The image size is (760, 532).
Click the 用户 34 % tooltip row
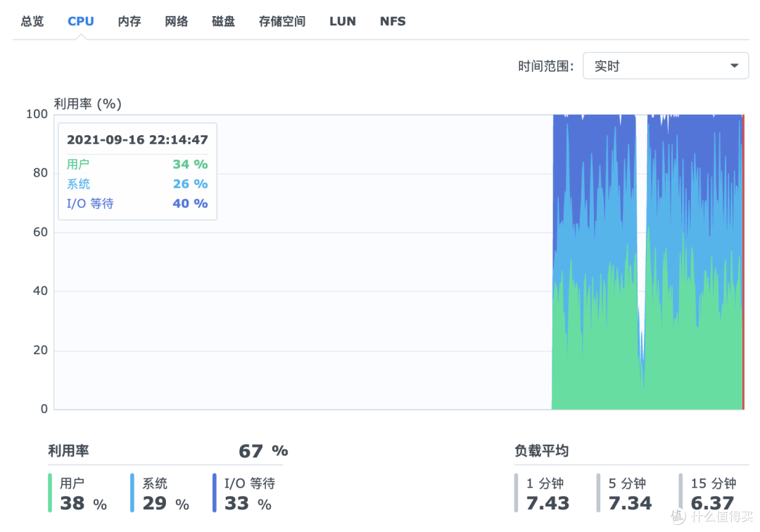point(137,164)
